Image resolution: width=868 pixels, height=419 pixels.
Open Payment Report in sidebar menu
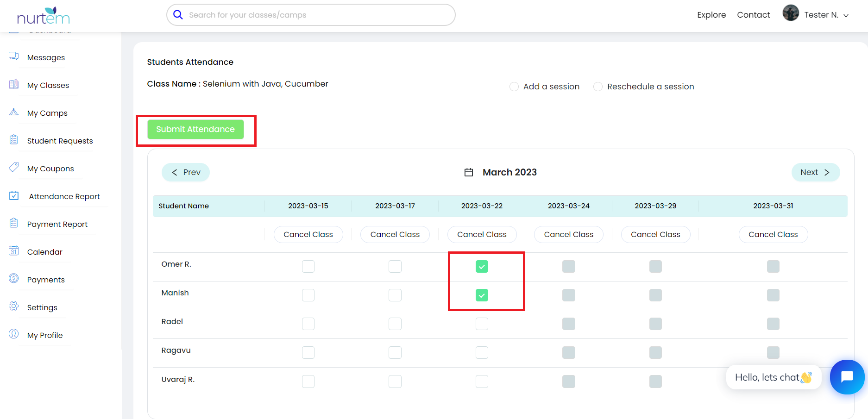coord(57,224)
